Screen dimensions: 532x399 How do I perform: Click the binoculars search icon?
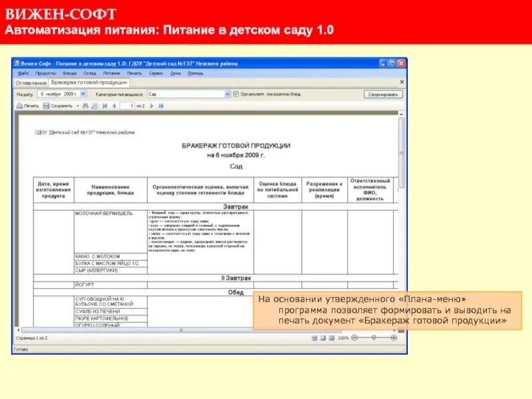coord(86,106)
